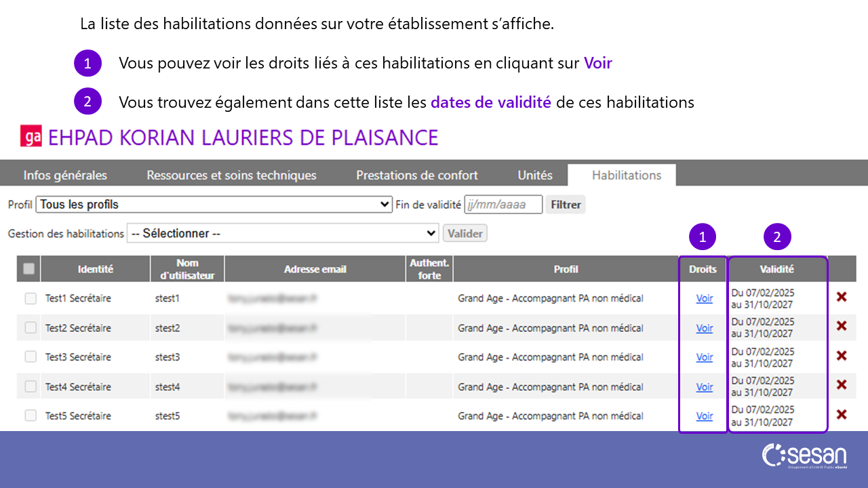Viewport: 868px width, 488px height.
Task: Click red X on stest2 row
Action: pyautogui.click(x=842, y=326)
